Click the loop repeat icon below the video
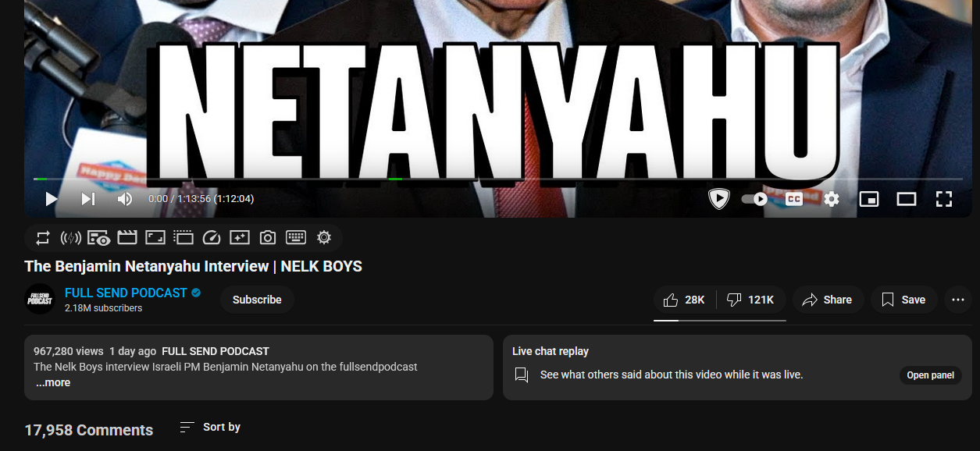Viewport: 980px width, 451px height. tap(42, 237)
